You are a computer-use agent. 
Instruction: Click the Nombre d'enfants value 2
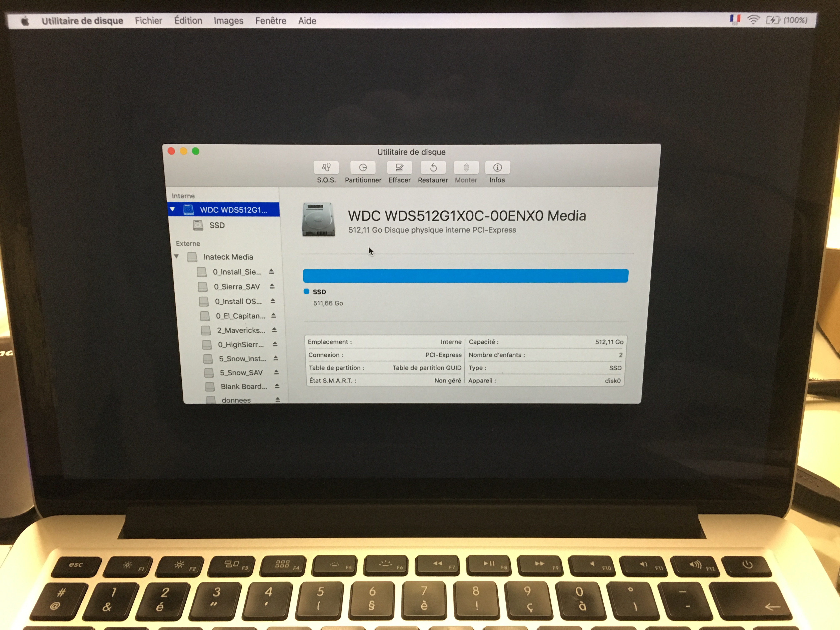[620, 355]
